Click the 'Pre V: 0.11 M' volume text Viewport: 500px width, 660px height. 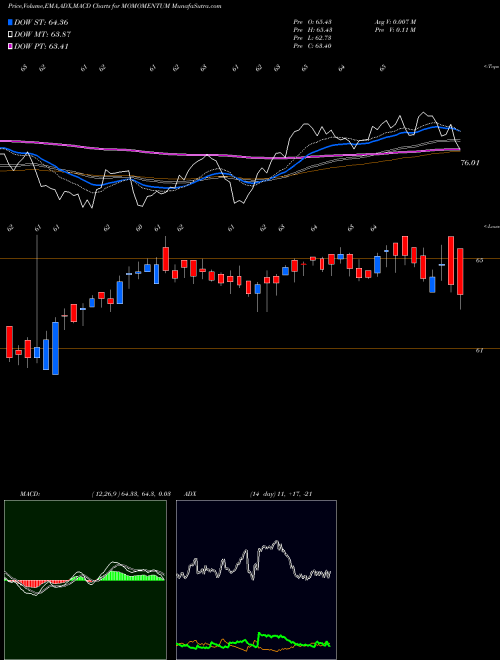pos(395,30)
